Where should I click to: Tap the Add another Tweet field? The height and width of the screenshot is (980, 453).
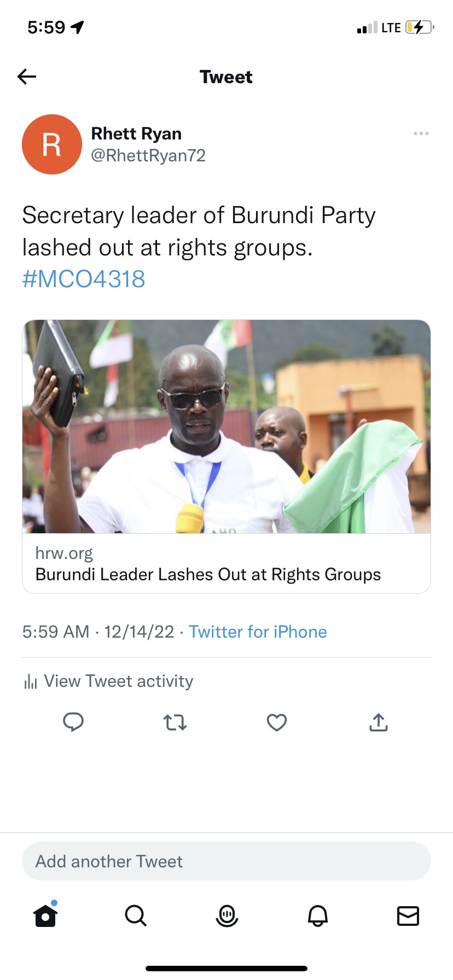point(226,861)
